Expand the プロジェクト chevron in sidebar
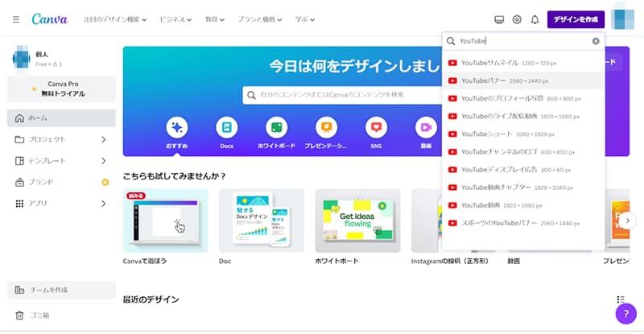The image size is (644, 334). pos(104,140)
